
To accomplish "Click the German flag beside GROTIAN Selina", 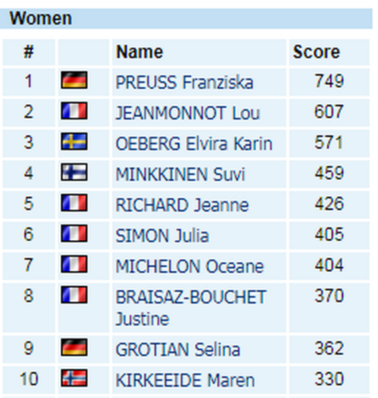I will click(74, 347).
